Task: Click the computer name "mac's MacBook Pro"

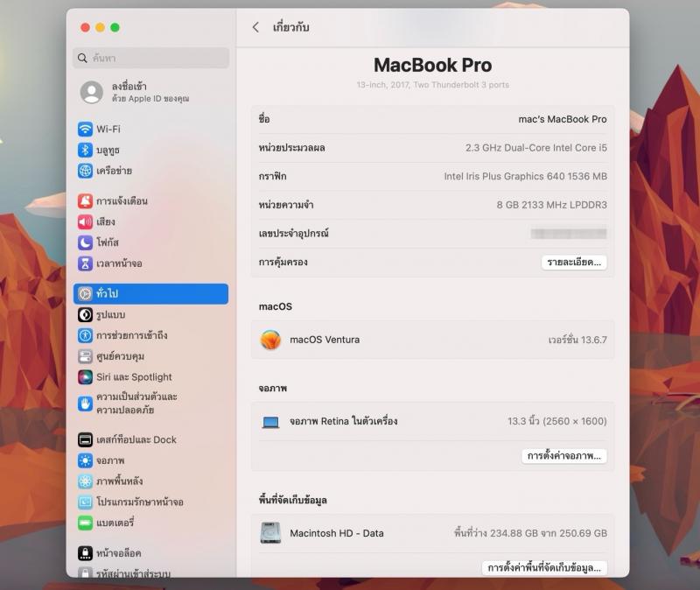Action: click(563, 119)
